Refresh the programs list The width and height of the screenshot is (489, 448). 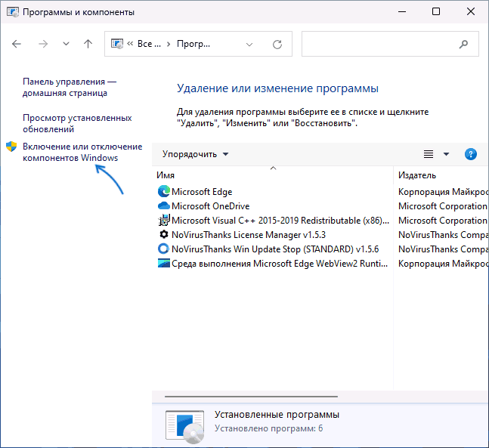click(277, 45)
